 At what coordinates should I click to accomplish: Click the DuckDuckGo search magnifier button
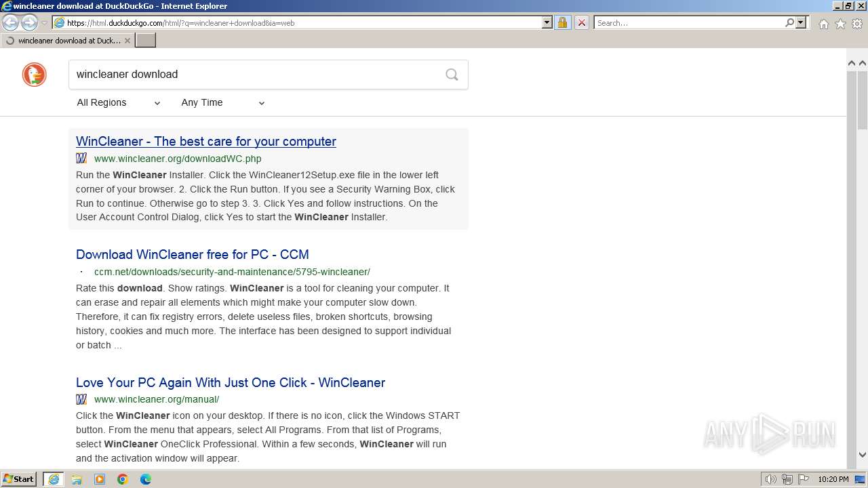(452, 75)
